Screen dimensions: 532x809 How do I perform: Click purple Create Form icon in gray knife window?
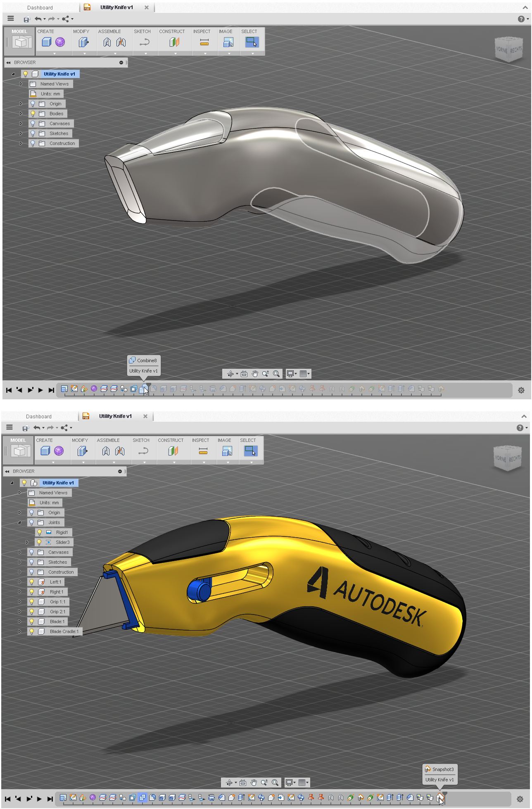[60, 42]
